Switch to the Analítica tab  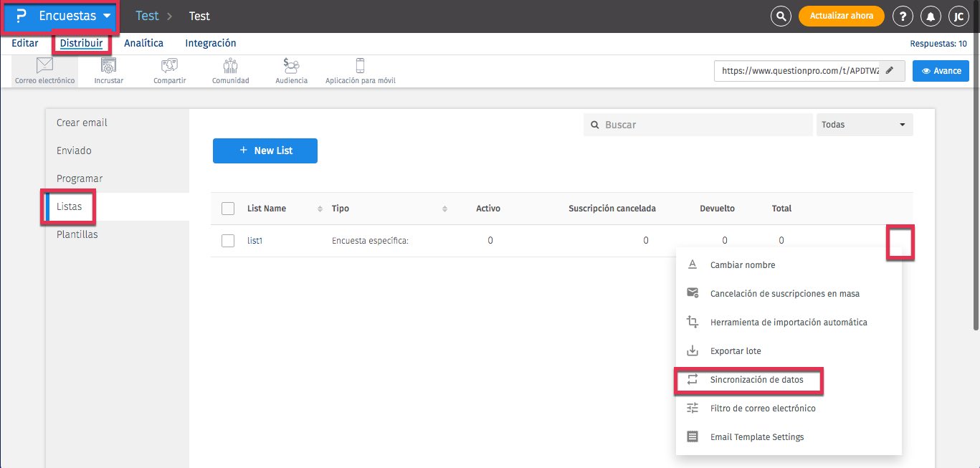pyautogui.click(x=143, y=43)
